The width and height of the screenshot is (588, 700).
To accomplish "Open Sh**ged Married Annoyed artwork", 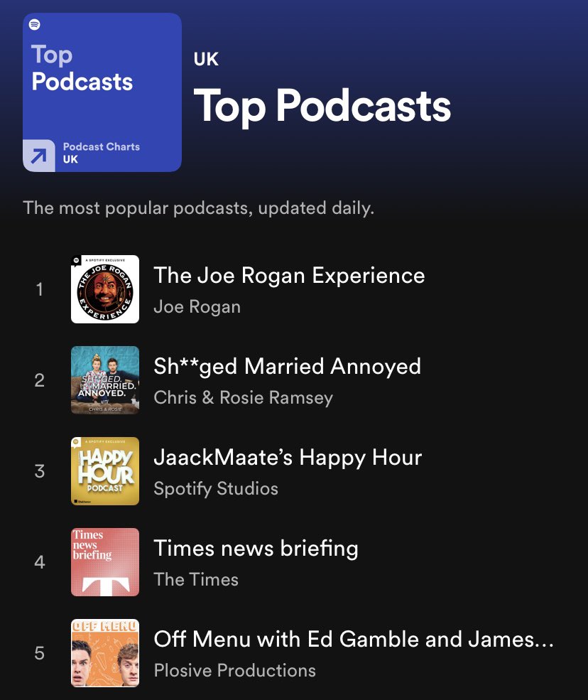I will (x=105, y=380).
